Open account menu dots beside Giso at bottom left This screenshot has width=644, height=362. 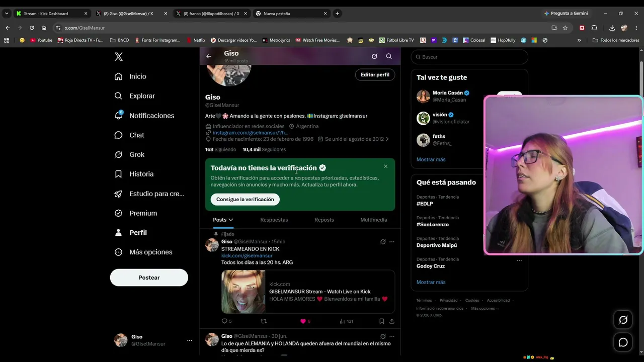pos(190,340)
